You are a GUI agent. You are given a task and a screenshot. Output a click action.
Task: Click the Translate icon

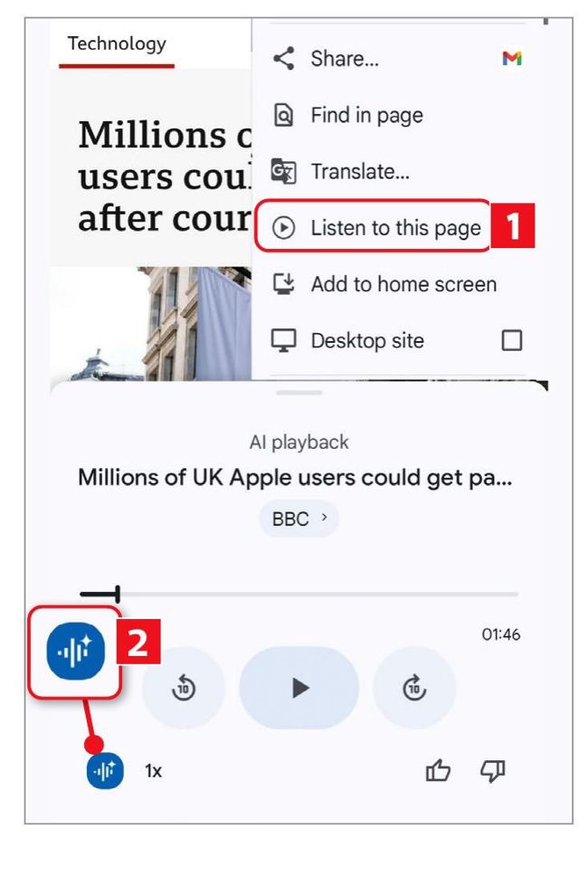(284, 172)
